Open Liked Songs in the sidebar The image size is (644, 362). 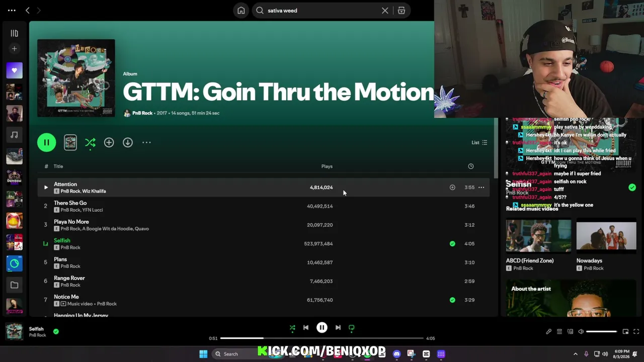click(14, 70)
